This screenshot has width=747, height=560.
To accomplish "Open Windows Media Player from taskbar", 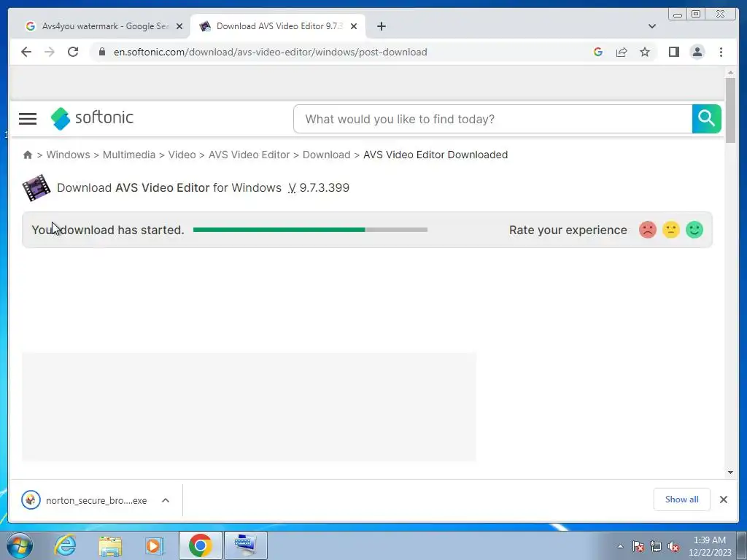I will tap(155, 545).
